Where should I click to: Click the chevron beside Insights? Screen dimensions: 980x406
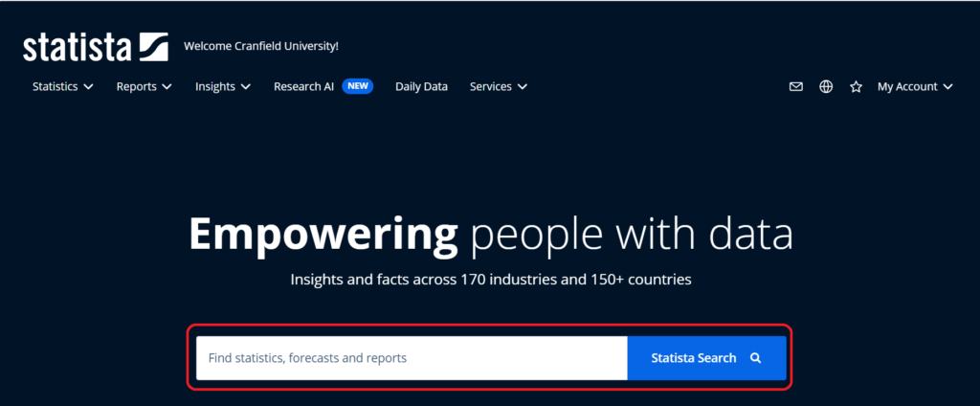[246, 87]
